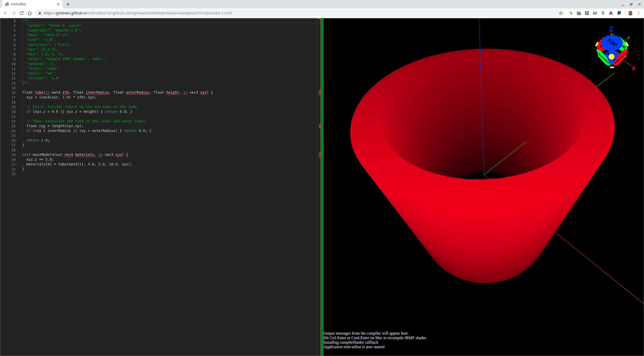Viewport: 644px width, 356px height.
Task: Click the green Y axis label
Action: [628, 38]
